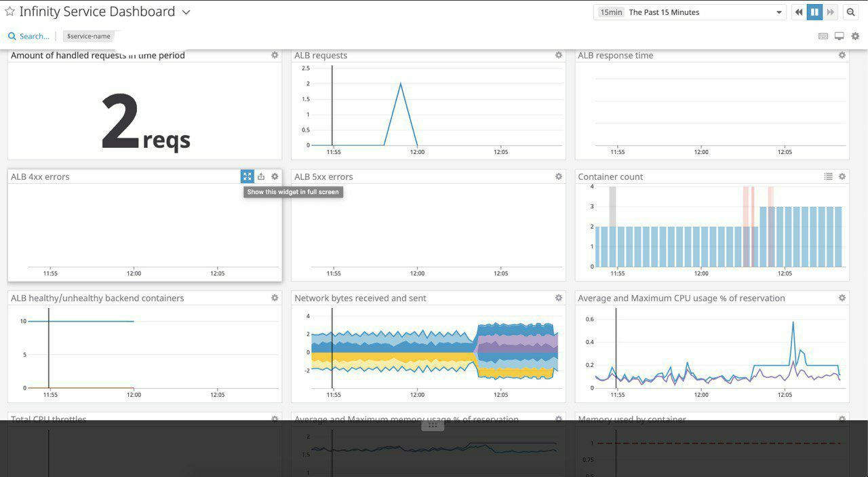The width and height of the screenshot is (868, 477).
Task: Click the monitor TV mode icon
Action: pos(839,36)
